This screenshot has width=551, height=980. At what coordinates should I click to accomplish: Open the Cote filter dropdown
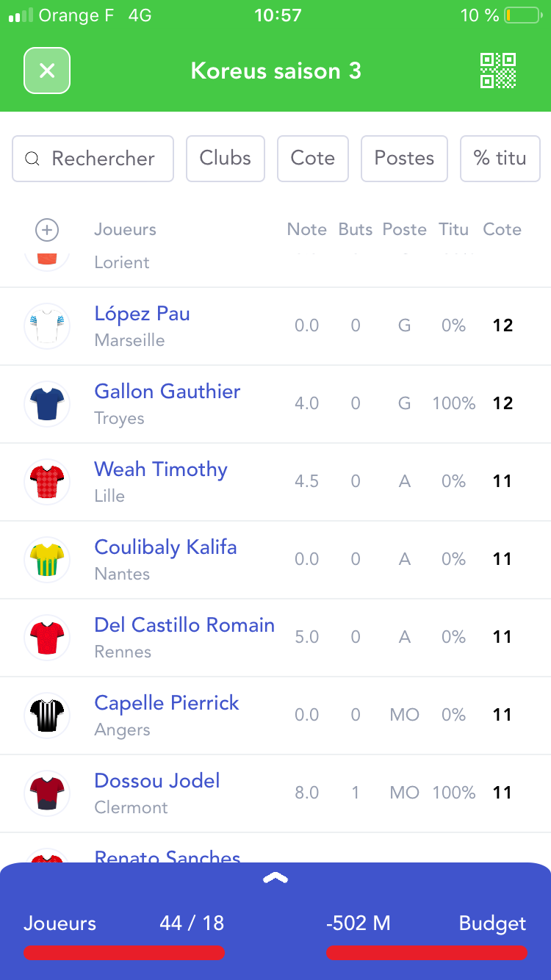312,158
